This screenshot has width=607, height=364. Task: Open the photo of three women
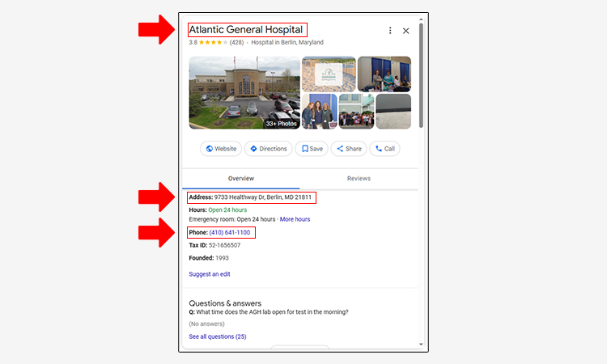coord(319,112)
